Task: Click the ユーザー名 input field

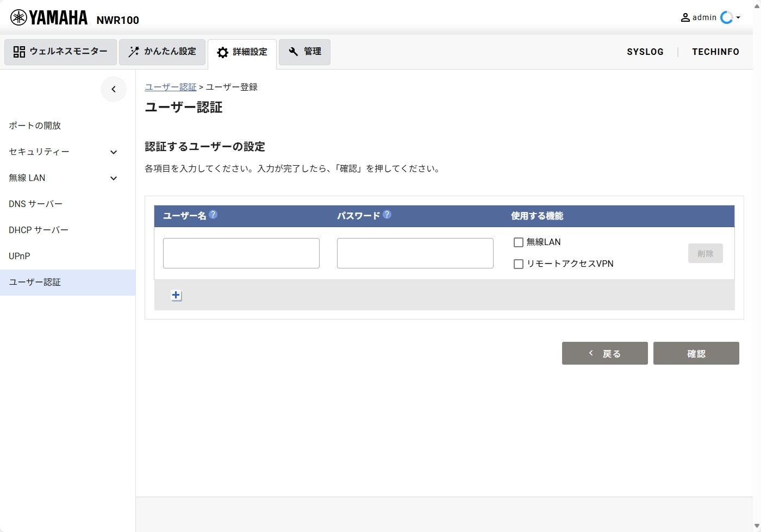Action: coord(241,253)
